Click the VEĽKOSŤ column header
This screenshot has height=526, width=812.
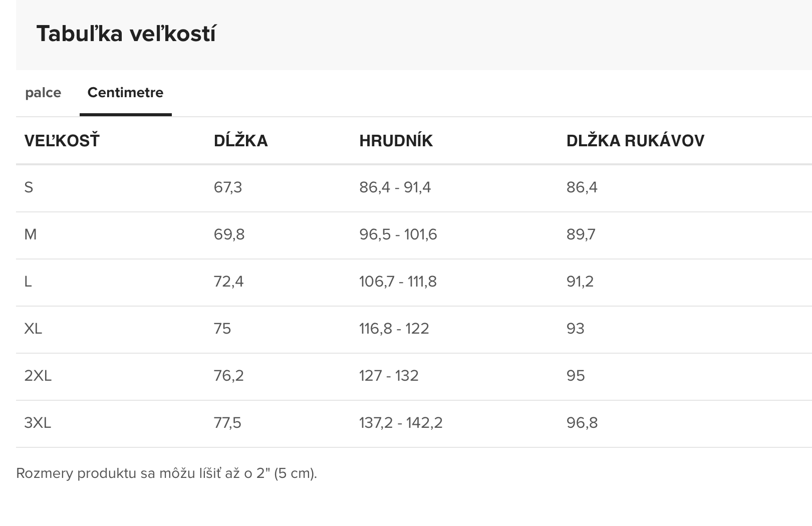coord(62,141)
